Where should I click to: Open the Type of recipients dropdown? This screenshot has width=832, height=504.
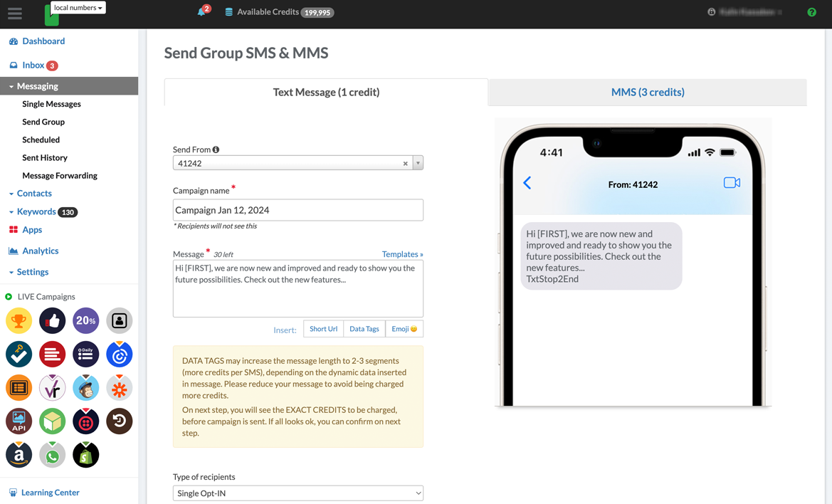[x=297, y=493]
